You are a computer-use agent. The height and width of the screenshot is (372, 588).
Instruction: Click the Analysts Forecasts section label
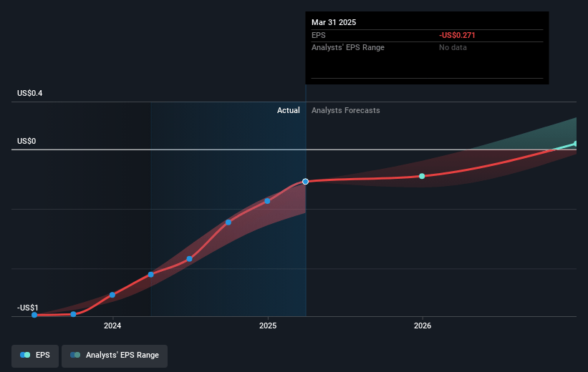point(346,110)
